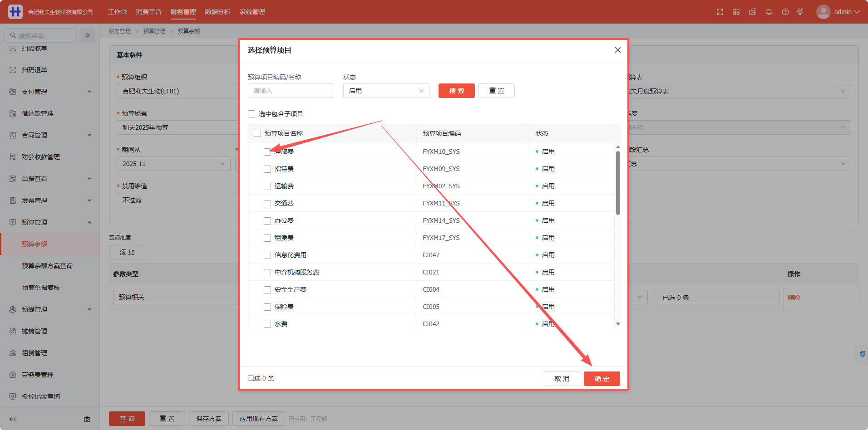The image size is (868, 430).
Task: Click the 删除 link in 操作 column
Action: click(x=794, y=298)
